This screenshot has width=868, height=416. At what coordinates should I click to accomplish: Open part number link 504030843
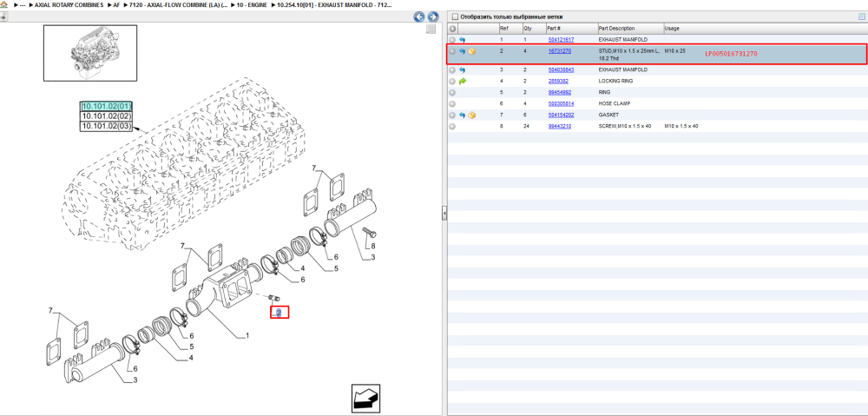pyautogui.click(x=561, y=69)
